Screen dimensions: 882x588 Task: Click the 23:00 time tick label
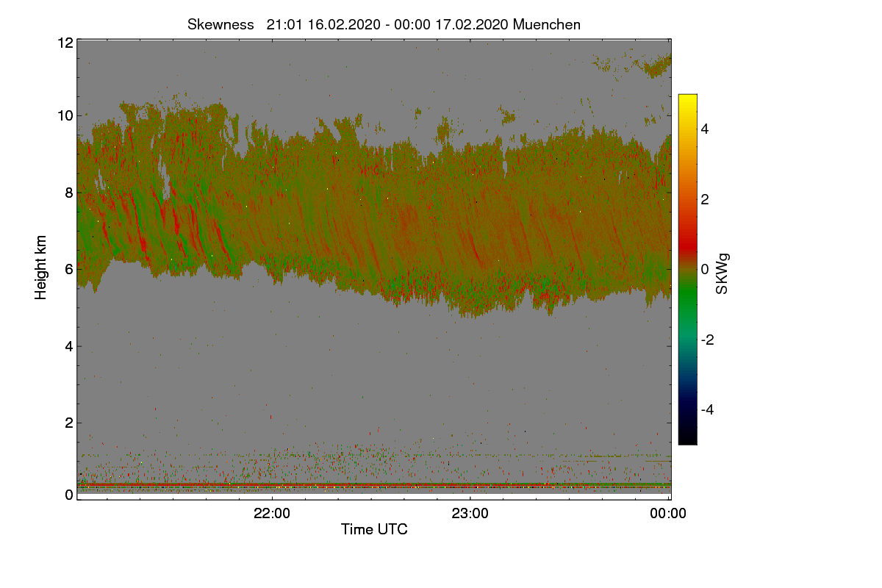pyautogui.click(x=470, y=514)
